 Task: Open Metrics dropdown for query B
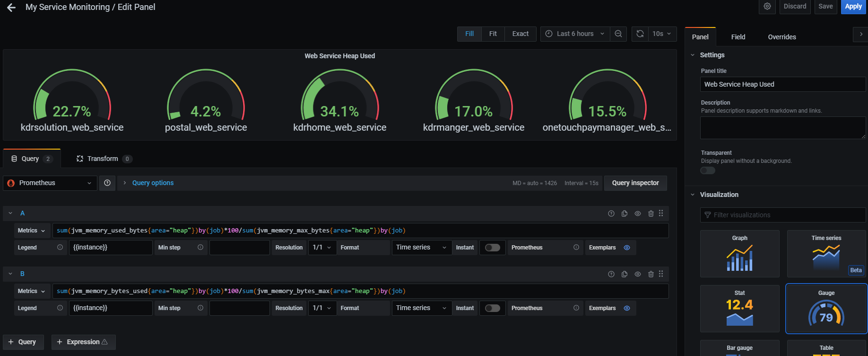point(32,291)
